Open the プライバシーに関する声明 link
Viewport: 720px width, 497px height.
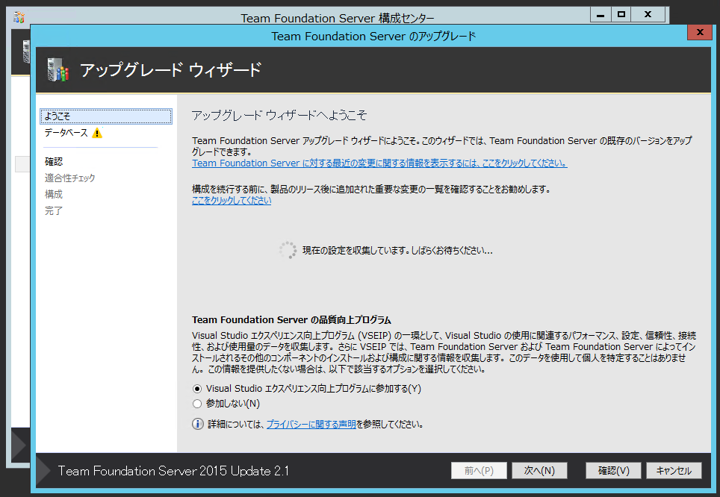coord(311,424)
